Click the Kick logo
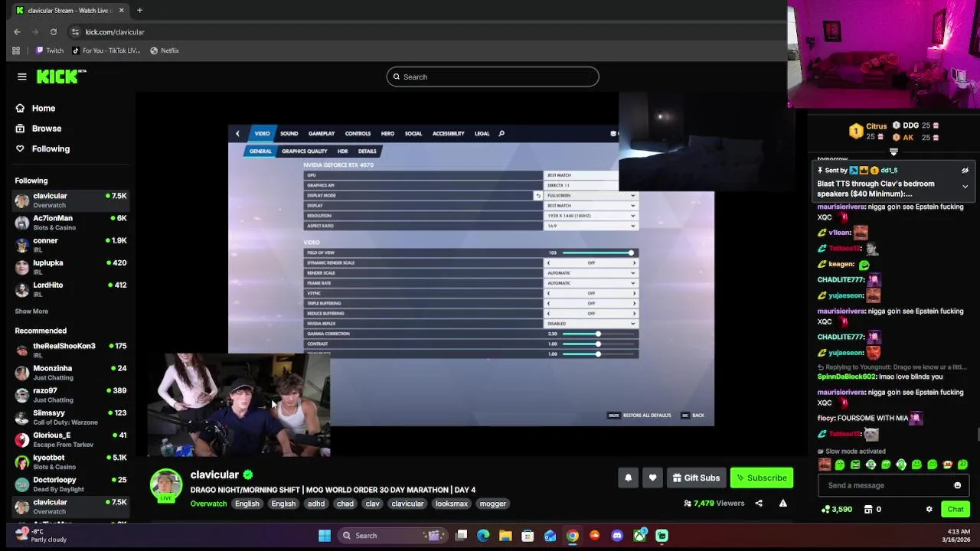 click(x=61, y=77)
